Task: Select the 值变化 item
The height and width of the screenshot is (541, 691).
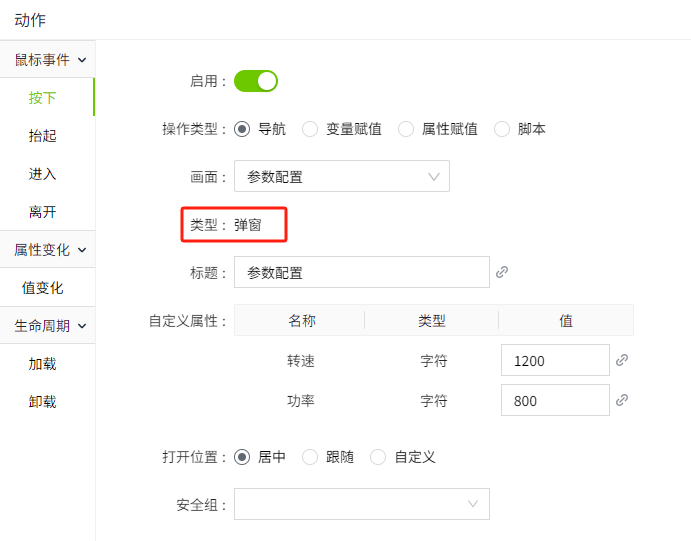Action: tap(43, 288)
